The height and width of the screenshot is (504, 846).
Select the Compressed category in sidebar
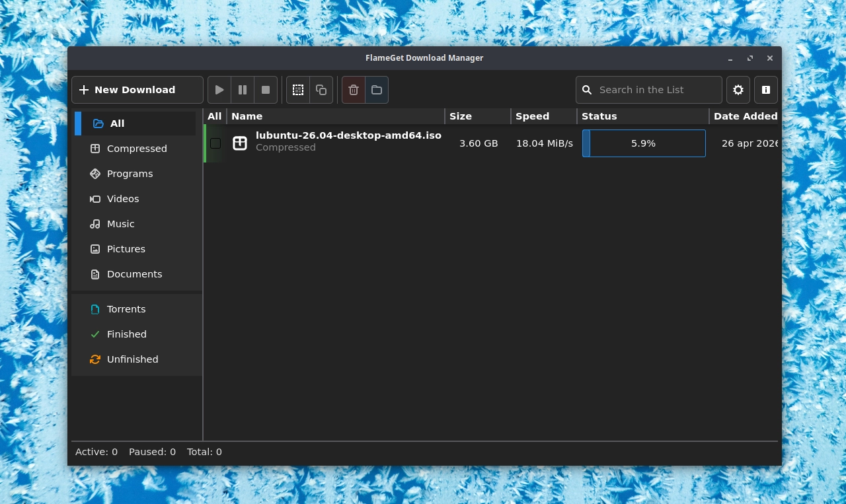[137, 149]
